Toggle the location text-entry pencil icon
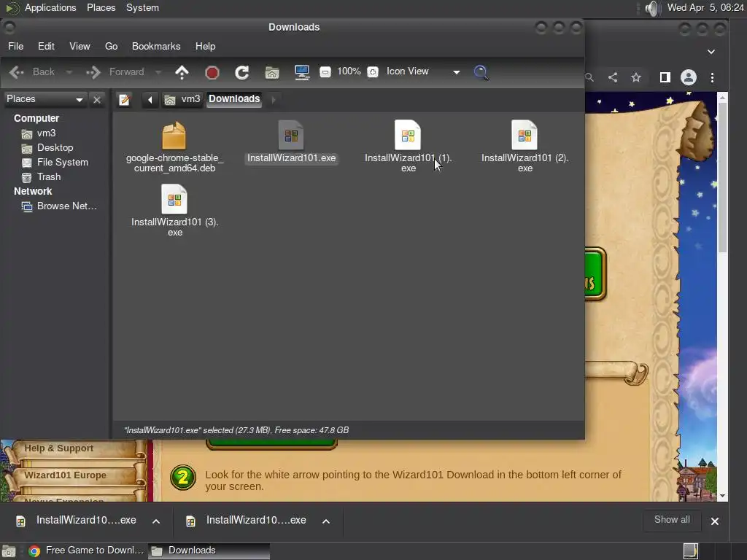 [124, 99]
